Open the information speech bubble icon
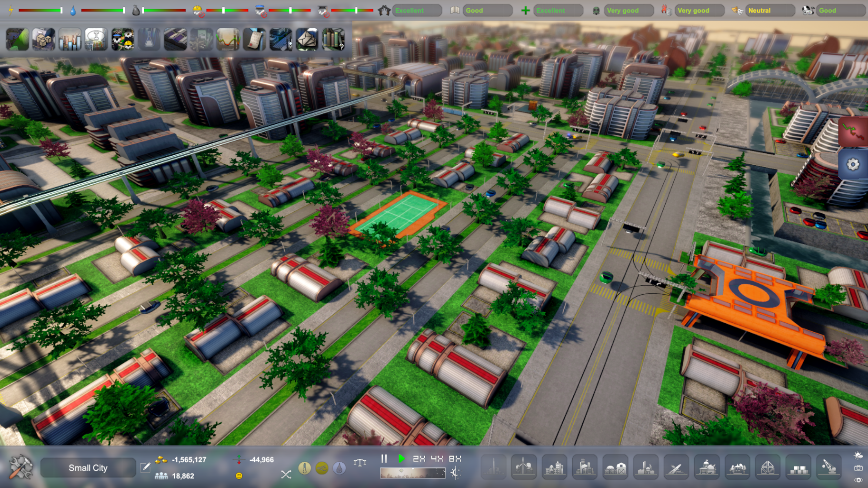The image size is (868, 488). pyautogui.click(x=96, y=39)
